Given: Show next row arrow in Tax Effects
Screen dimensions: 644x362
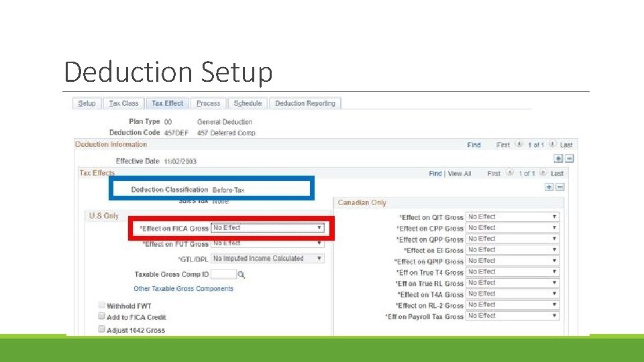Looking at the screenshot, I should coord(543,173).
